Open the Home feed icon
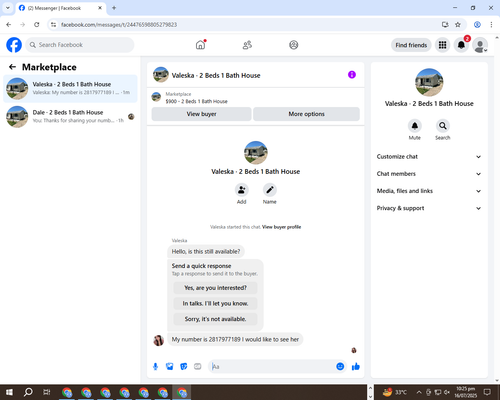The height and width of the screenshot is (400, 500). coord(200,45)
